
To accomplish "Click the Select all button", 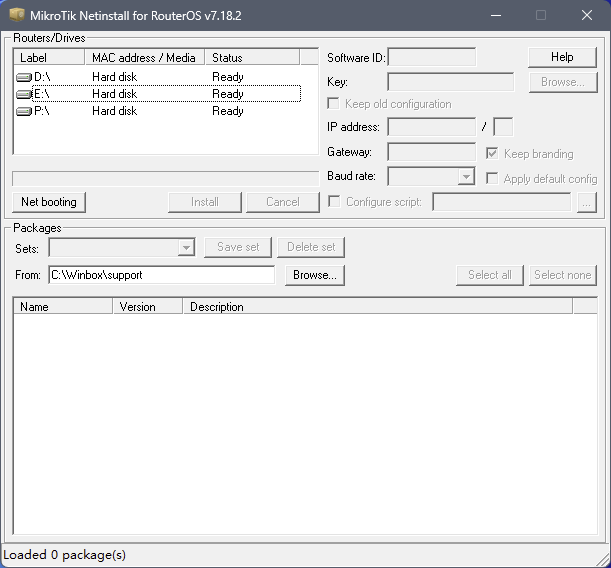I will pos(490,275).
